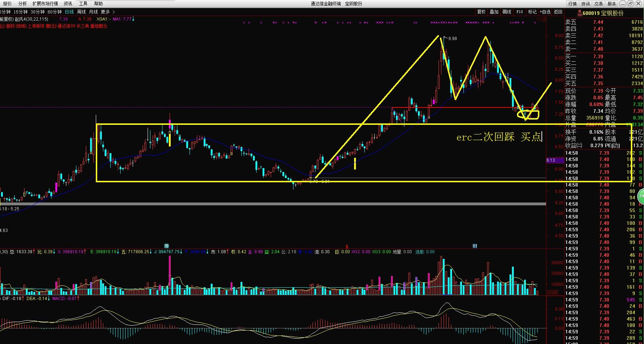Click the 现价 7.39 value
The image size is (644, 344).
pyautogui.click(x=598, y=91)
